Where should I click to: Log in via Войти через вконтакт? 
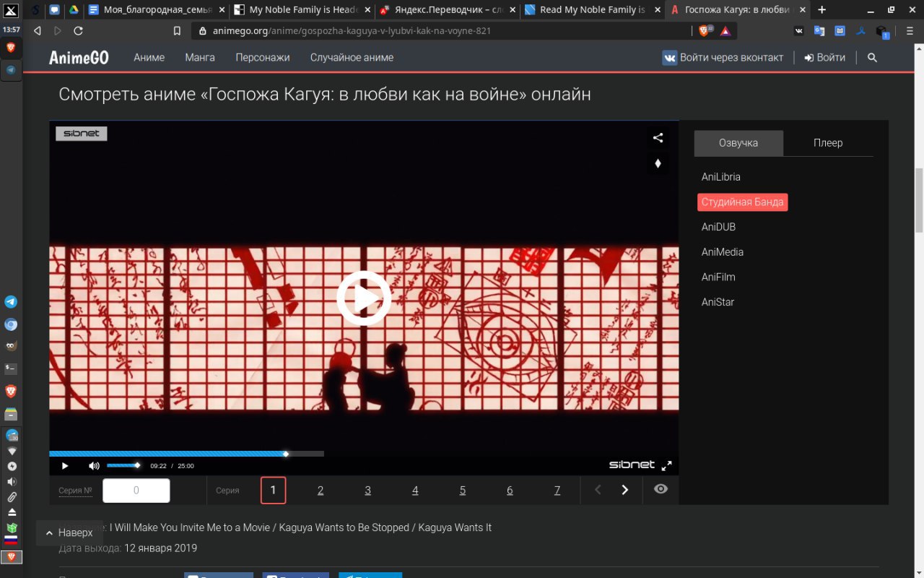pyautogui.click(x=723, y=58)
